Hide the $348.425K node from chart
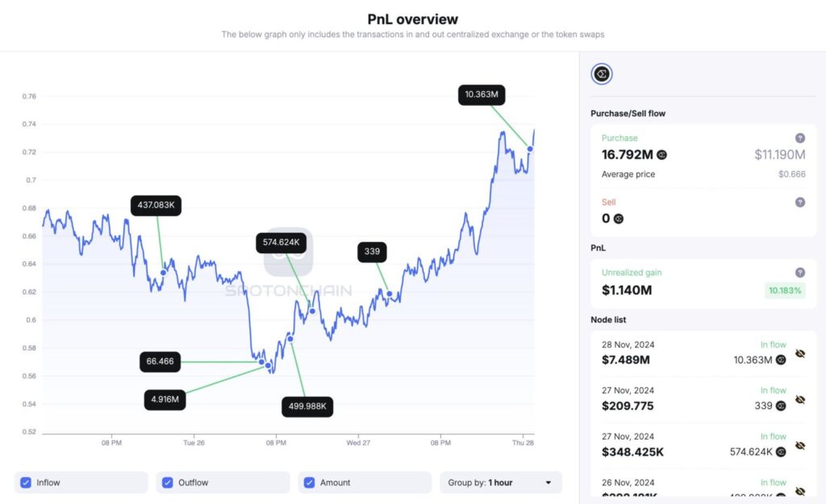The height and width of the screenshot is (504, 826). [800, 446]
